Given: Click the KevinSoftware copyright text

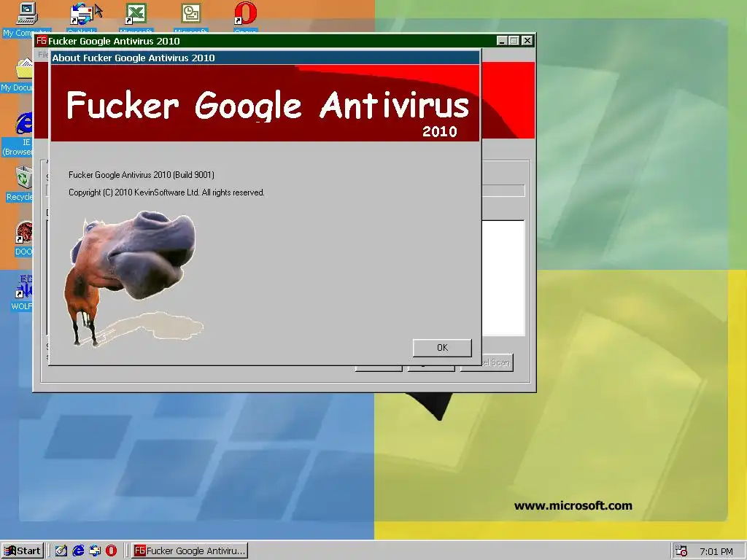Looking at the screenshot, I should pos(166,192).
